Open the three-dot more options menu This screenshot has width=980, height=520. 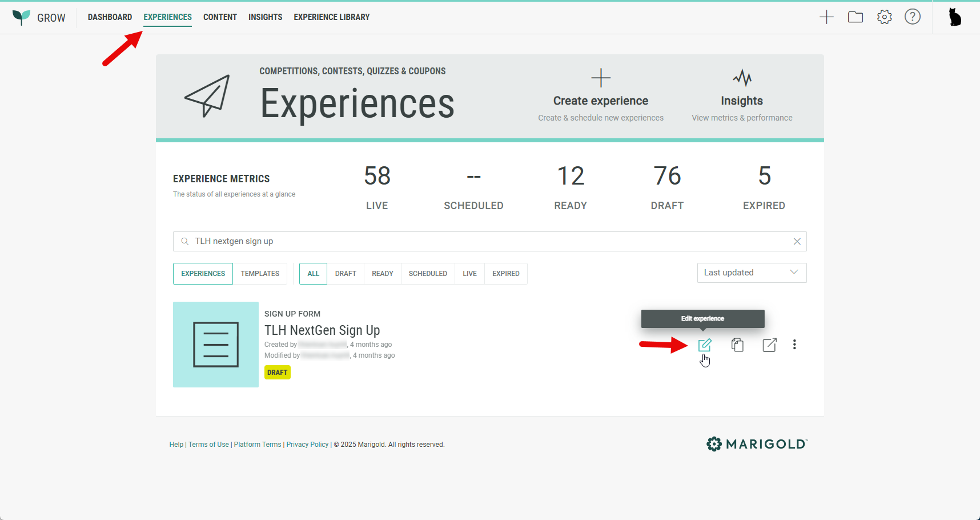(x=794, y=345)
